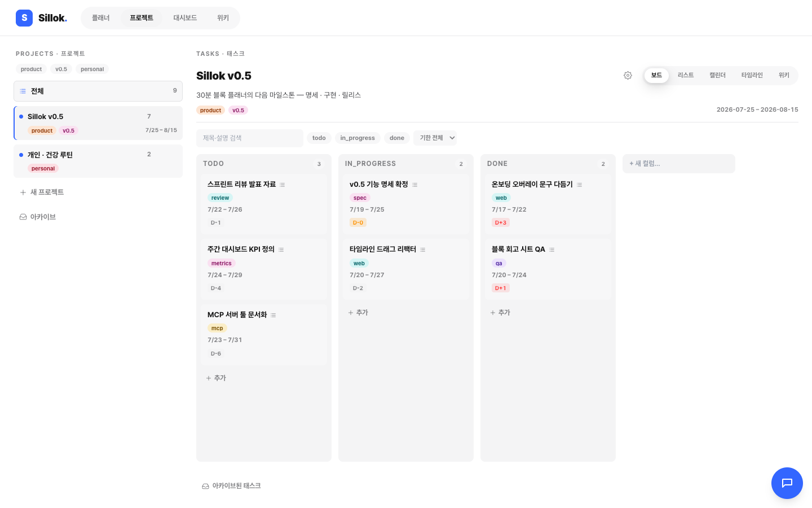Toggle the todo status filter
Image resolution: width=812 pixels, height=508 pixels.
319,138
